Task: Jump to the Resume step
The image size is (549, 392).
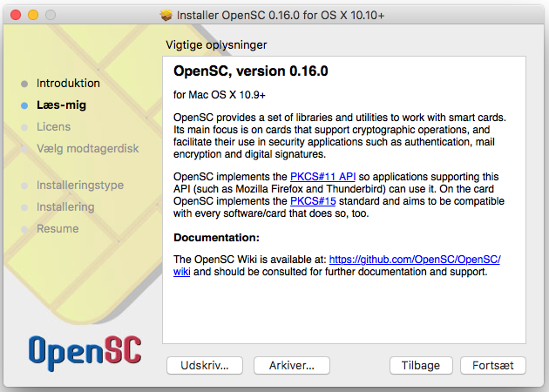Action: (x=58, y=228)
